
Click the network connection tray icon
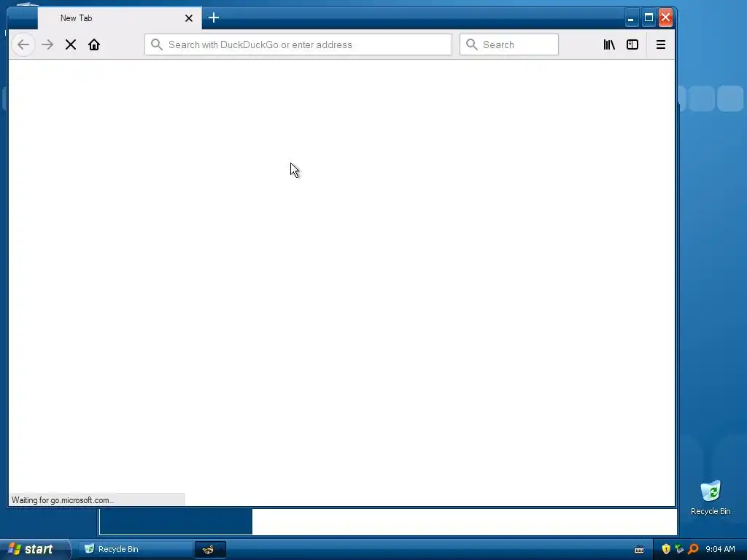click(679, 549)
